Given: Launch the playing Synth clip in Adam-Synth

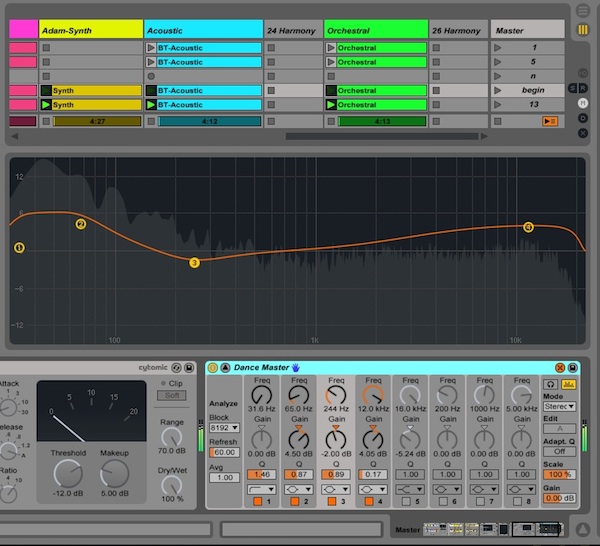Looking at the screenshot, I should click(x=46, y=105).
